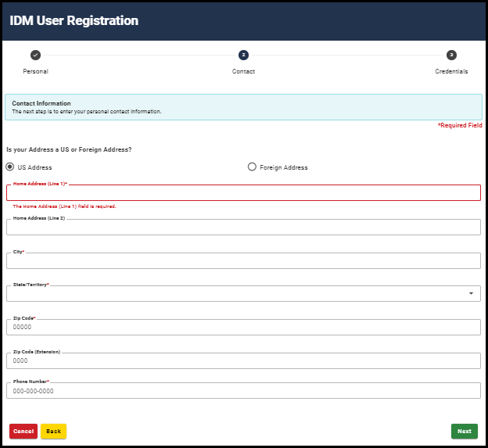
Task: Select the US Address radio button
Action: (x=10, y=167)
